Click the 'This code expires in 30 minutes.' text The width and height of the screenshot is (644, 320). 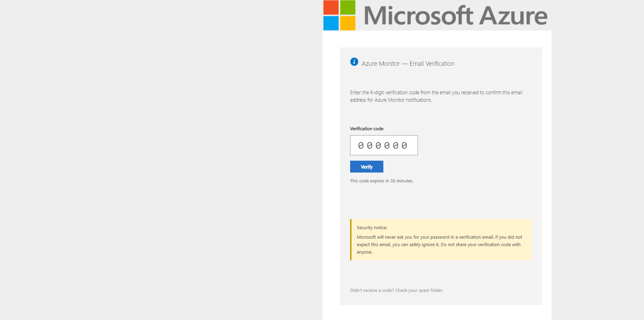pyautogui.click(x=382, y=181)
